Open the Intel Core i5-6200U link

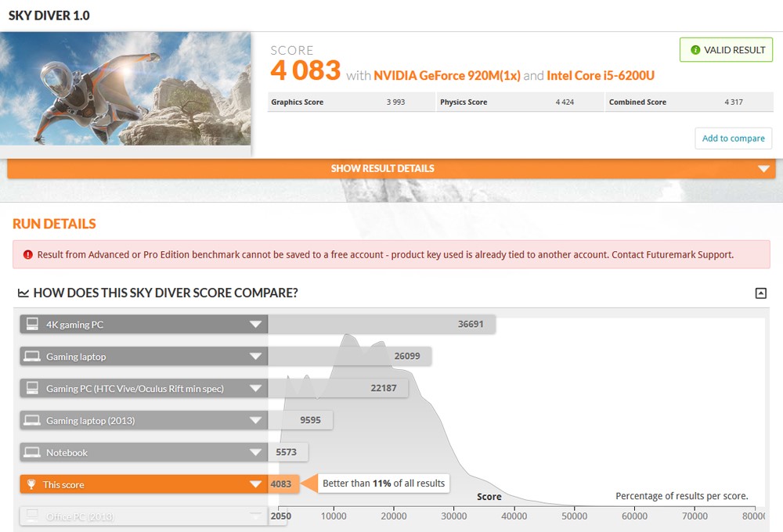[x=601, y=75]
